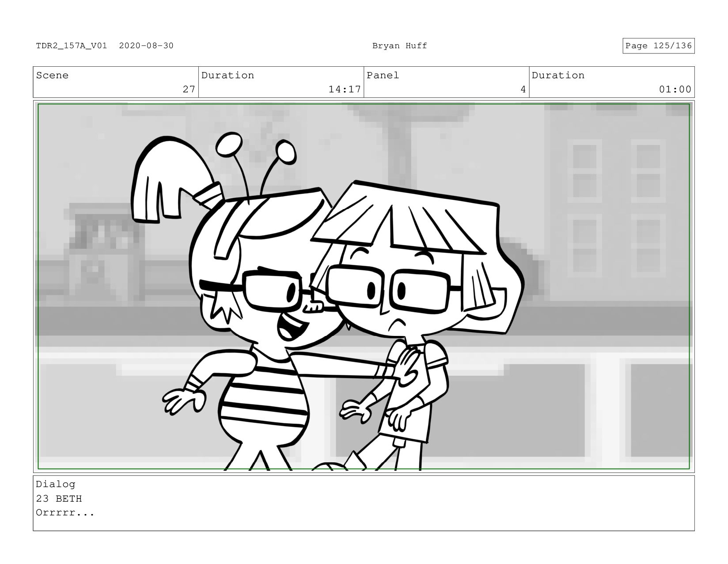
Task: Click the file name TDR2_157A_V01
Action: [71, 46]
